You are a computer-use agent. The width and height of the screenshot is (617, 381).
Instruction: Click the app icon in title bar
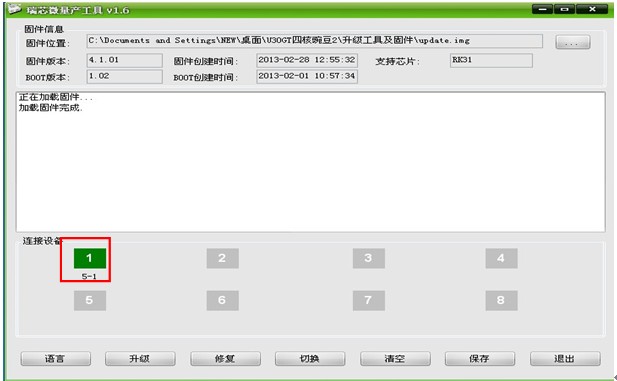pyautogui.click(x=15, y=9)
